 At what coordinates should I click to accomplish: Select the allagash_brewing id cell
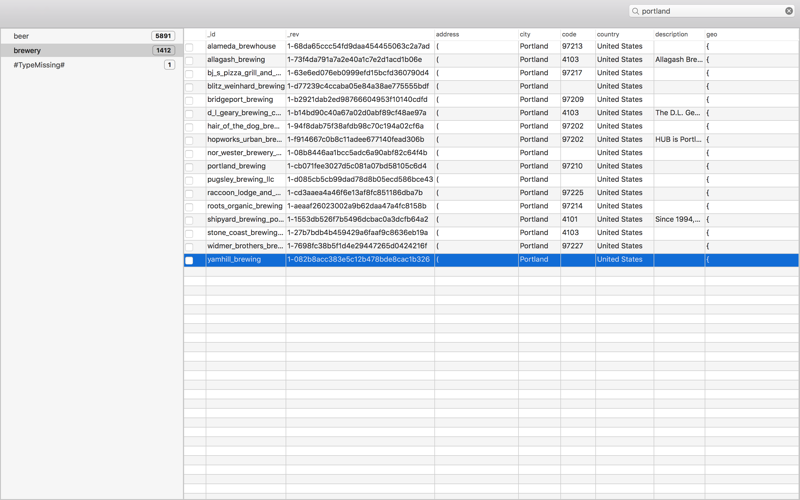(245, 59)
